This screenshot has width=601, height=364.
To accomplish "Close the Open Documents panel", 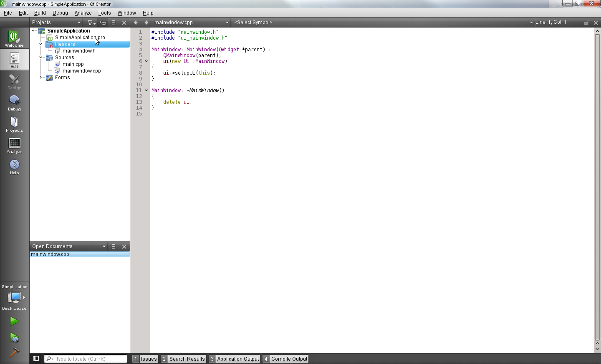I will 124,246.
